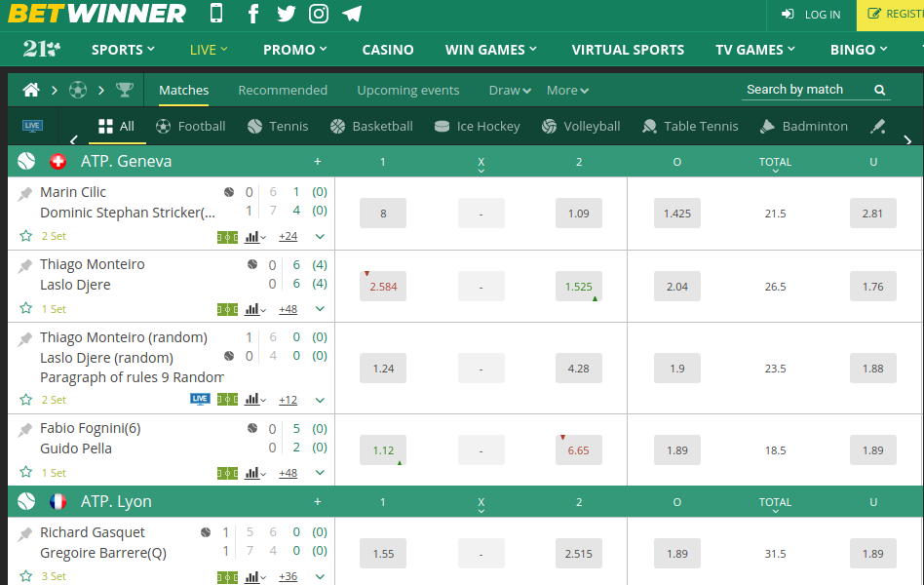Open the TV GAMES dropdown
The width and height of the screenshot is (924, 585).
point(755,50)
